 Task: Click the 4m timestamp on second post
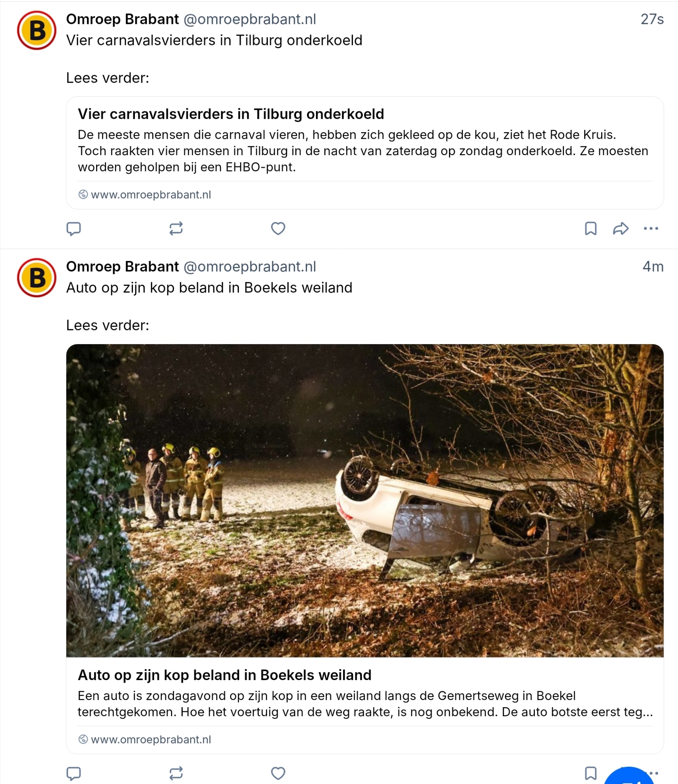pos(653,267)
